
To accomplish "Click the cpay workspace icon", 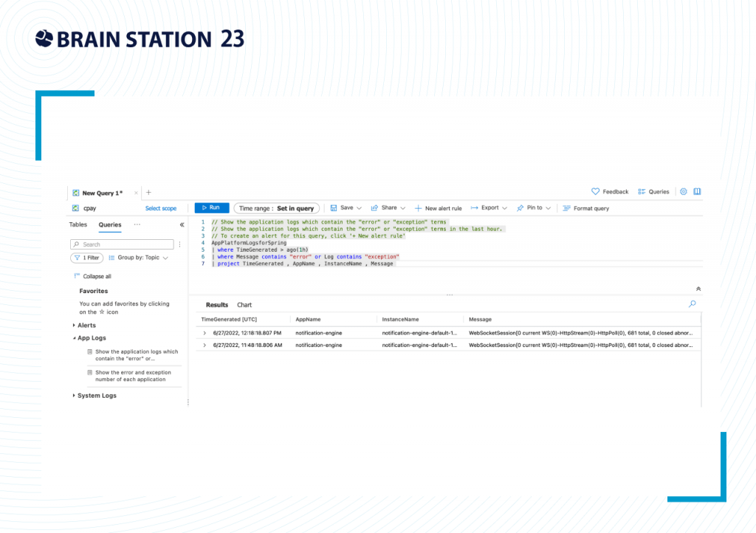I will (x=75, y=208).
